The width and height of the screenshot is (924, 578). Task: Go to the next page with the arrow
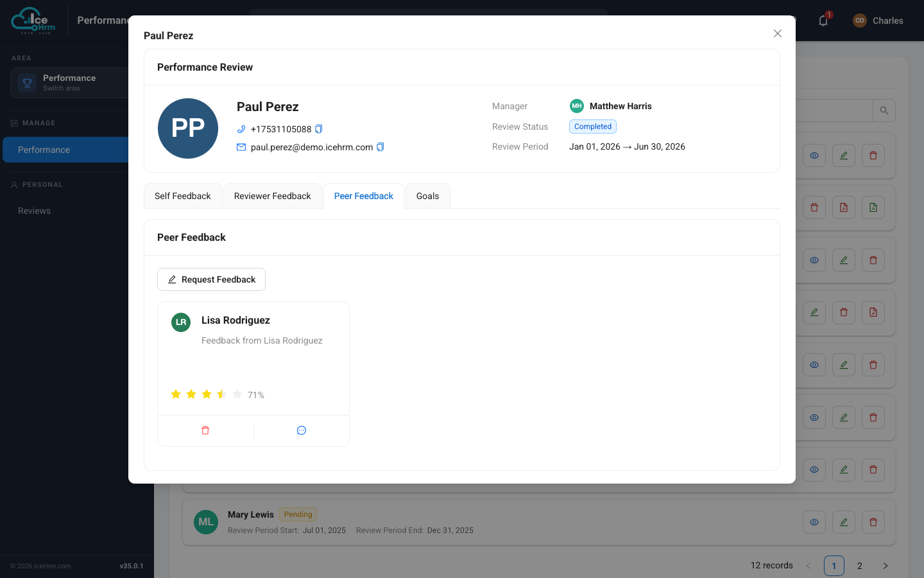click(886, 566)
